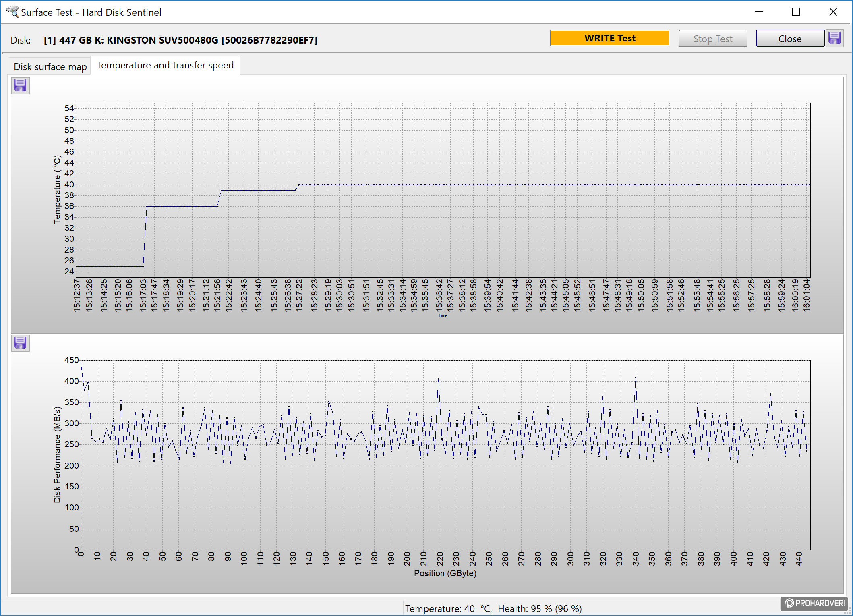Save the temperature chart using floppy icon
The image size is (853, 616).
click(x=20, y=86)
